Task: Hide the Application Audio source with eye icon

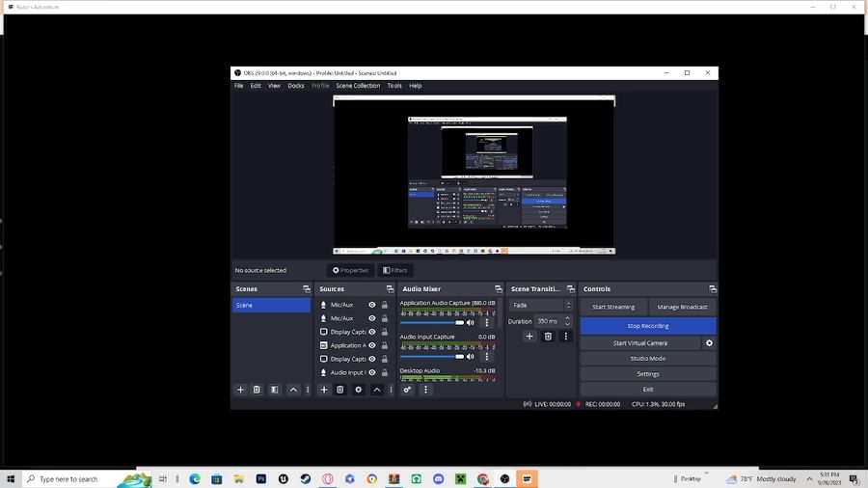Action: (372, 345)
